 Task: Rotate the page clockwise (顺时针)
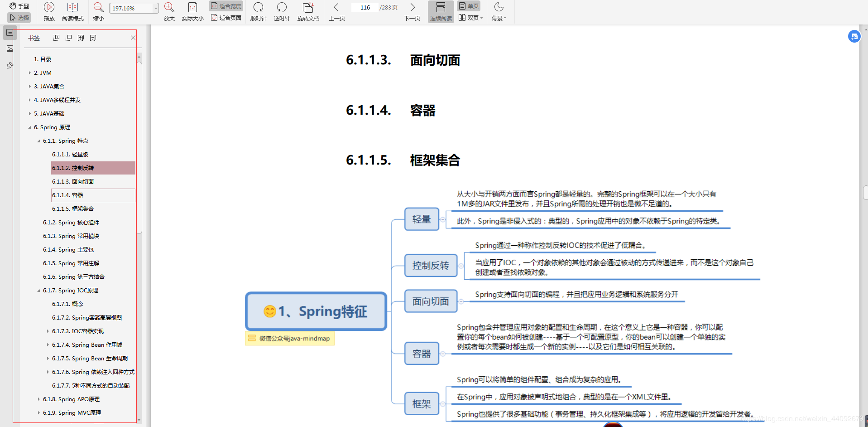(258, 11)
